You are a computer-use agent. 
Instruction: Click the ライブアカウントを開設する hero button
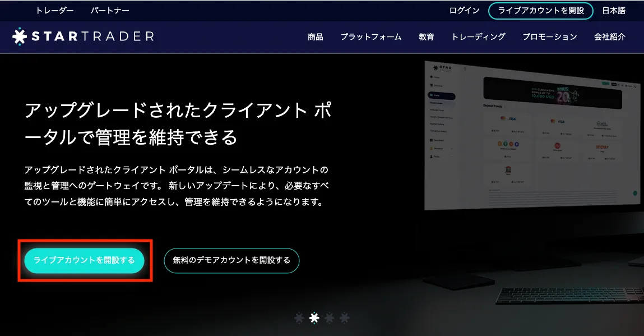tap(84, 260)
